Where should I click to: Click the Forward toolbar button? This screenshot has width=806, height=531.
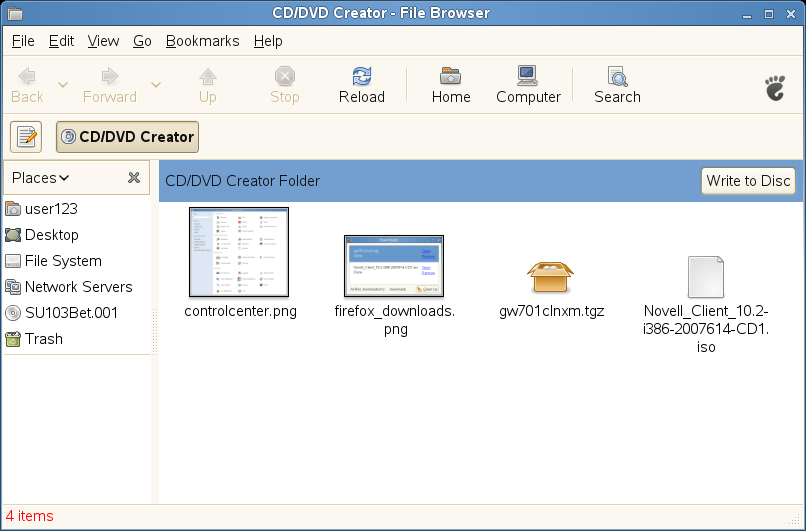coord(109,85)
